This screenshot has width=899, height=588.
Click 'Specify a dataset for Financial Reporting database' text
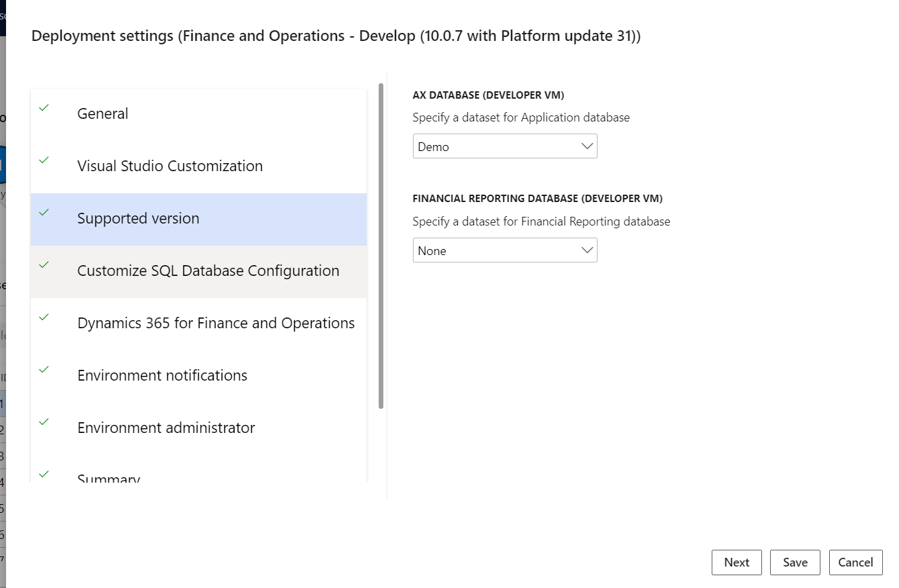pyautogui.click(x=541, y=222)
